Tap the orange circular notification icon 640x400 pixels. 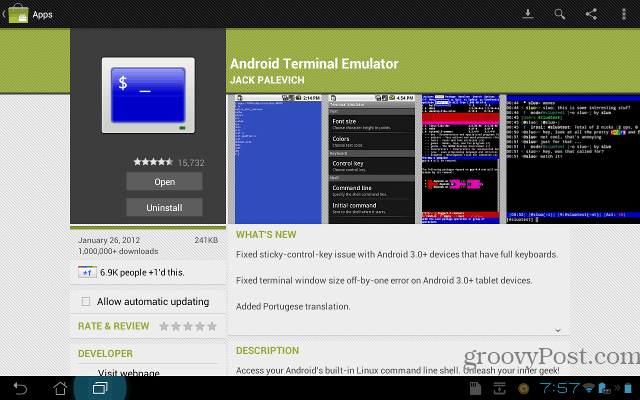pyautogui.click(x=524, y=389)
